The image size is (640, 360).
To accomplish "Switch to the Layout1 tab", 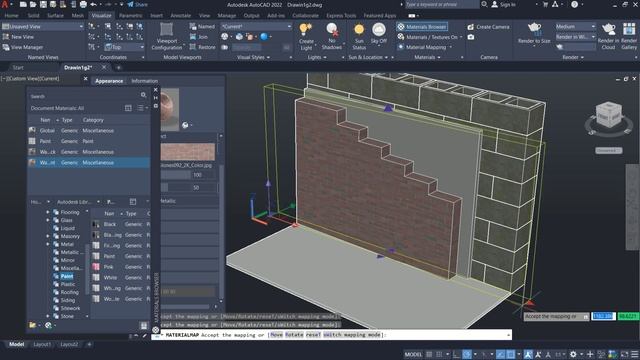I will (x=42, y=344).
